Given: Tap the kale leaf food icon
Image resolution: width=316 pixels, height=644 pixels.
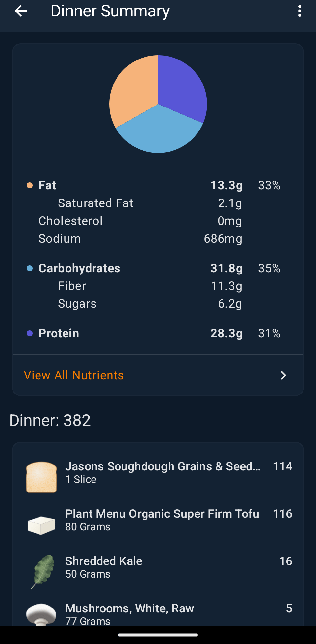Looking at the screenshot, I should (43, 571).
